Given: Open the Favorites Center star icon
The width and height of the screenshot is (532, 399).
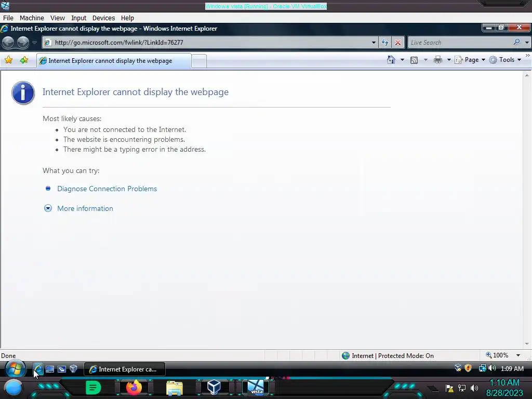Looking at the screenshot, I should pyautogui.click(x=8, y=60).
